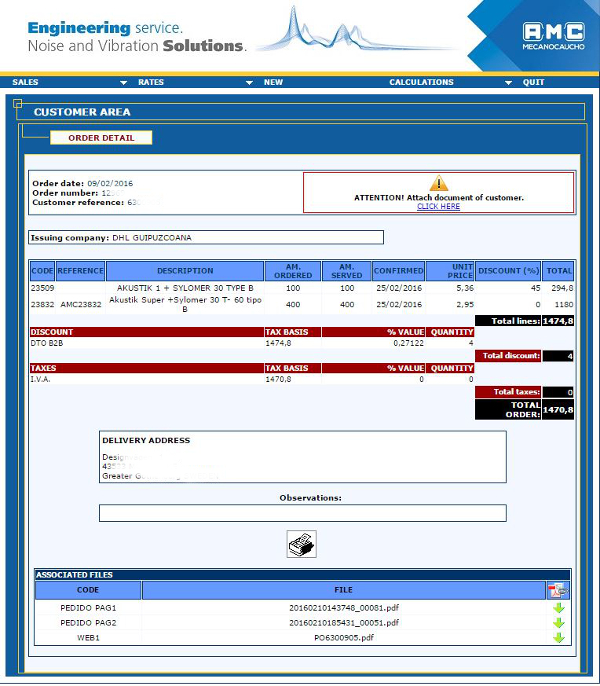Select description AKUSTIK 1 + SYLOMER 30 TYPE B

click(x=185, y=288)
